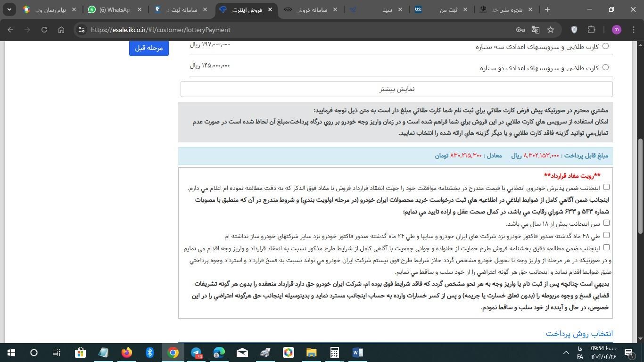Click the انتخاب روش پرداخت heading

(x=579, y=334)
